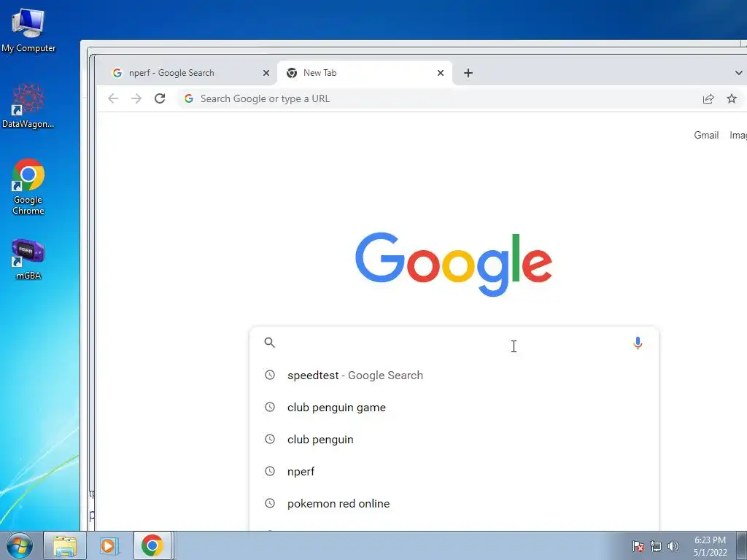Go forward with the forward arrow

point(136,98)
